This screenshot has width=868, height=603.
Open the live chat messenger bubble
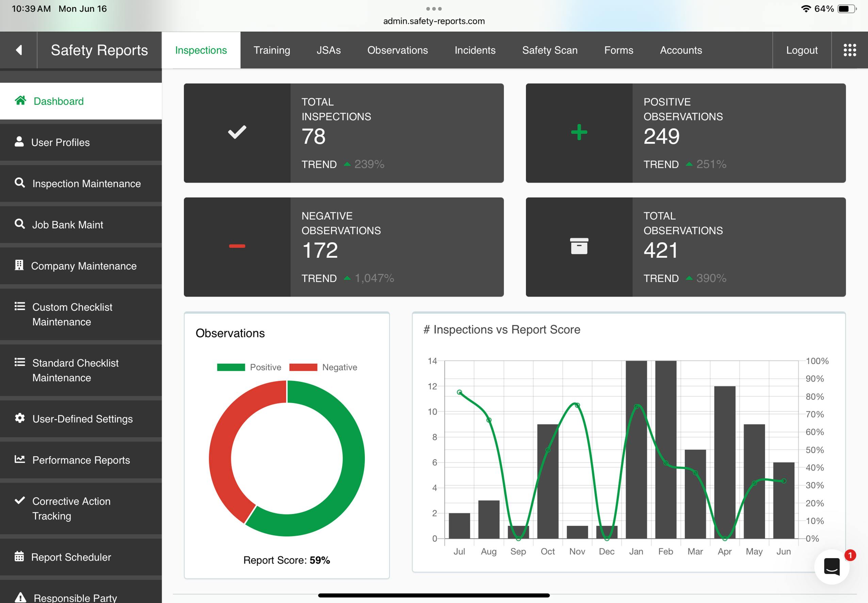[832, 567]
